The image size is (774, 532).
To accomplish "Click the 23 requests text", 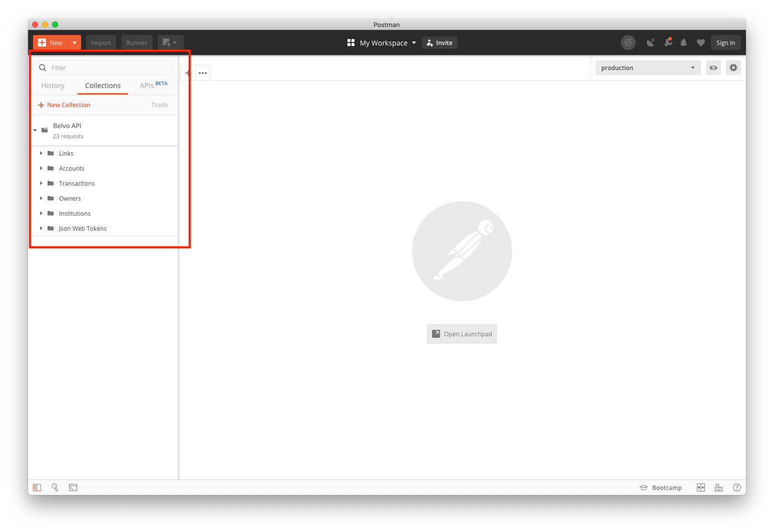I will click(x=68, y=136).
